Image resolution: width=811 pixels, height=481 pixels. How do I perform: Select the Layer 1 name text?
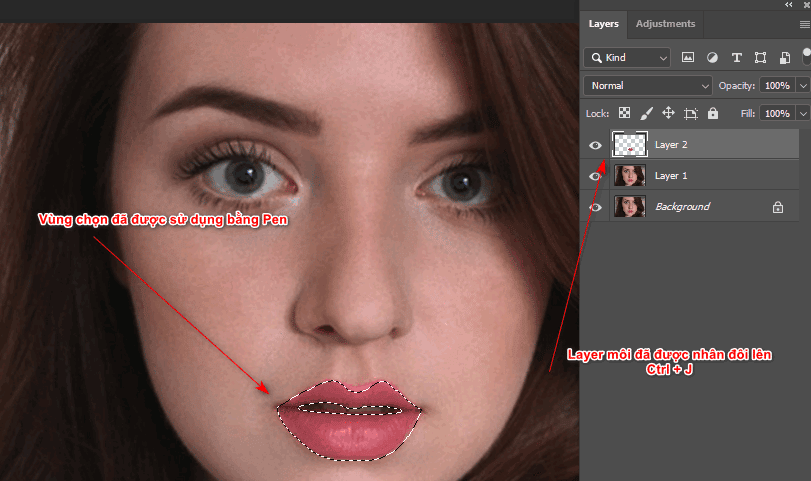(671, 176)
